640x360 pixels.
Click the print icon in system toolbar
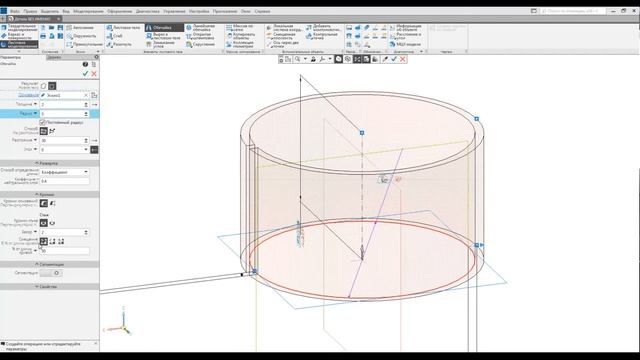(x=43, y=36)
